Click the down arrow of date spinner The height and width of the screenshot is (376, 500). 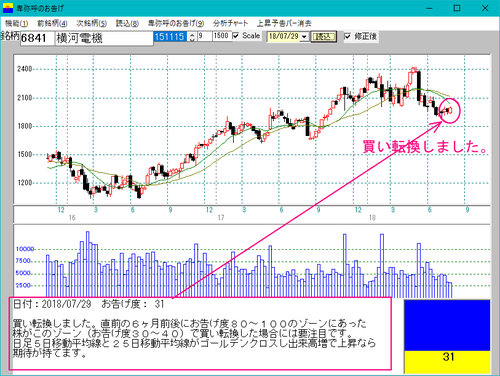[x=192, y=39]
